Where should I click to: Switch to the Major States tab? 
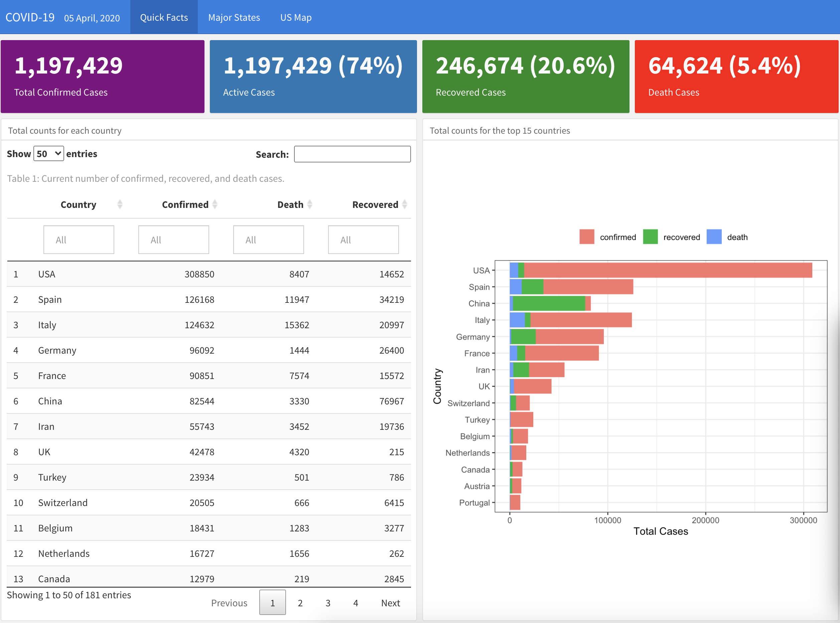pyautogui.click(x=234, y=17)
